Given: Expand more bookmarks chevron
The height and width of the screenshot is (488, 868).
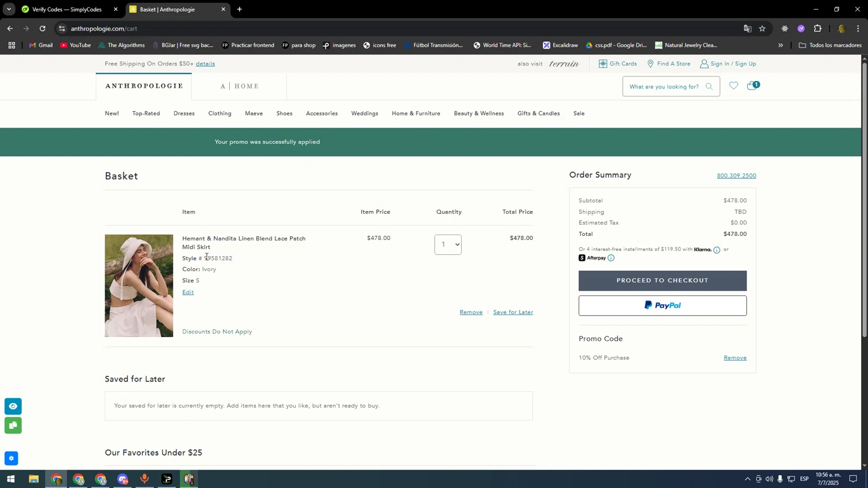Looking at the screenshot, I should 780,45.
